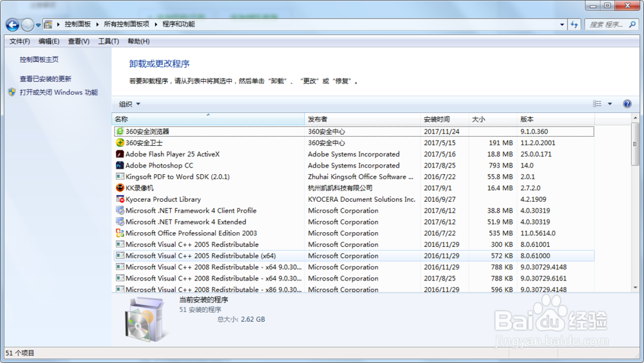Click size value 793 MB
This screenshot has width=644, height=363.
click(500, 165)
